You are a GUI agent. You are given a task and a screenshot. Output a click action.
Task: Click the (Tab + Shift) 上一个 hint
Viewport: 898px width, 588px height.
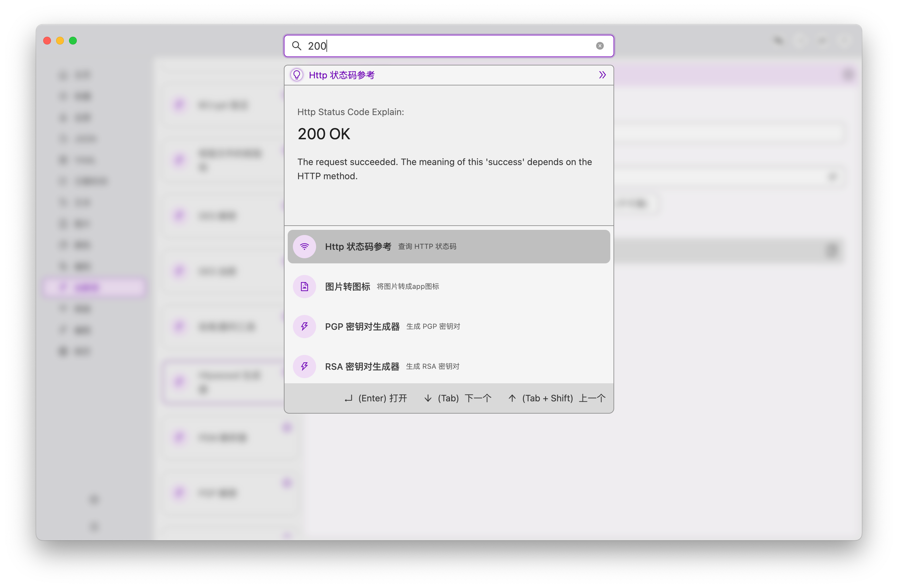556,398
